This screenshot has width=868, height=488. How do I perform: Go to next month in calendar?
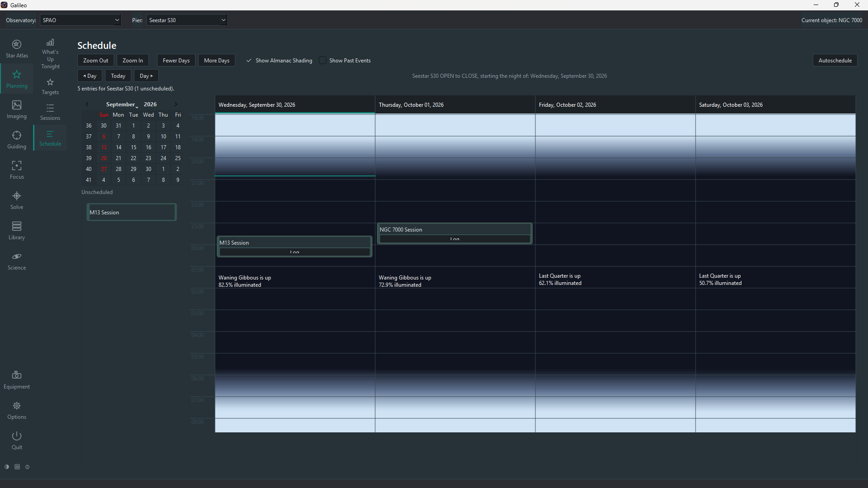(176, 104)
